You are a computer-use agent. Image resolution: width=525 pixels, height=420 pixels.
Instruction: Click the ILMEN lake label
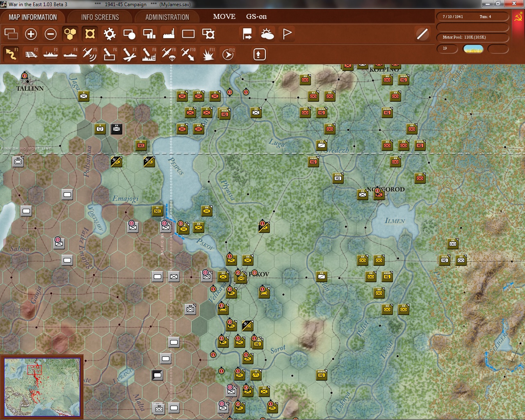[395, 221]
